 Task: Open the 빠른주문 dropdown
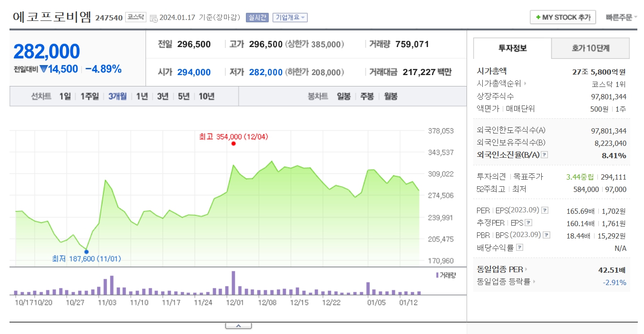[x=622, y=18]
